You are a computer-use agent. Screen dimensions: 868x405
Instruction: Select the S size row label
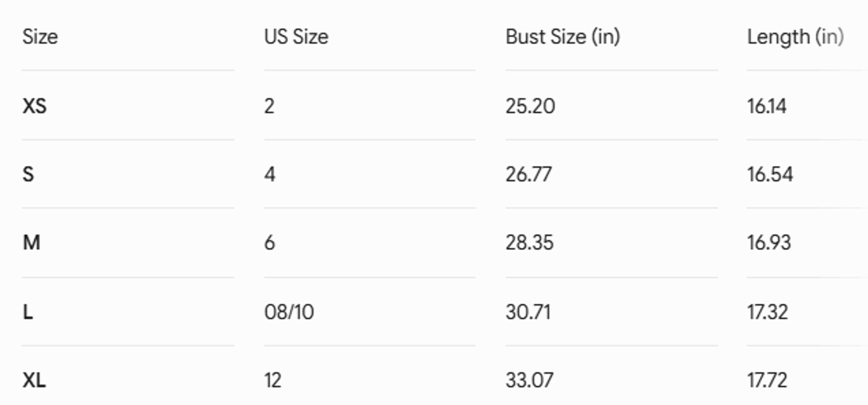[28, 175]
